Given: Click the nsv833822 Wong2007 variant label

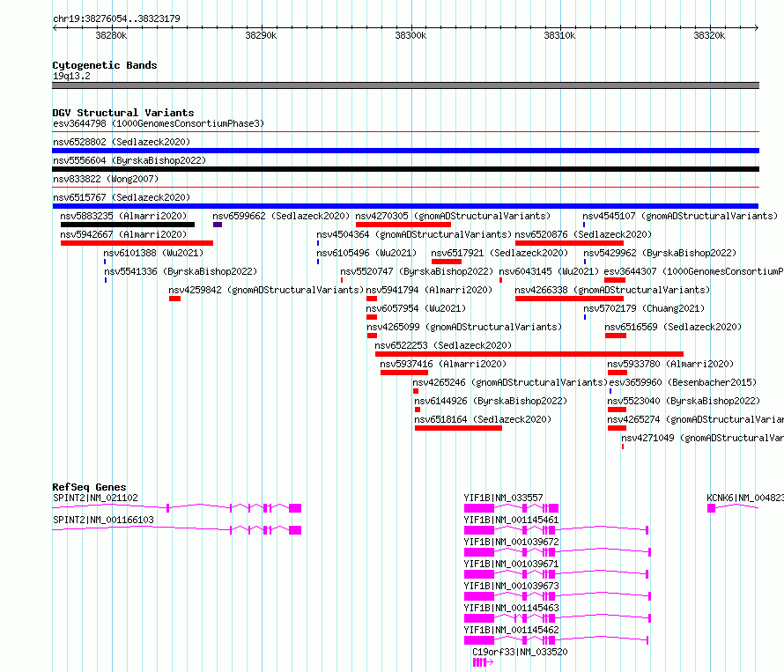Looking at the screenshot, I should (x=106, y=179).
